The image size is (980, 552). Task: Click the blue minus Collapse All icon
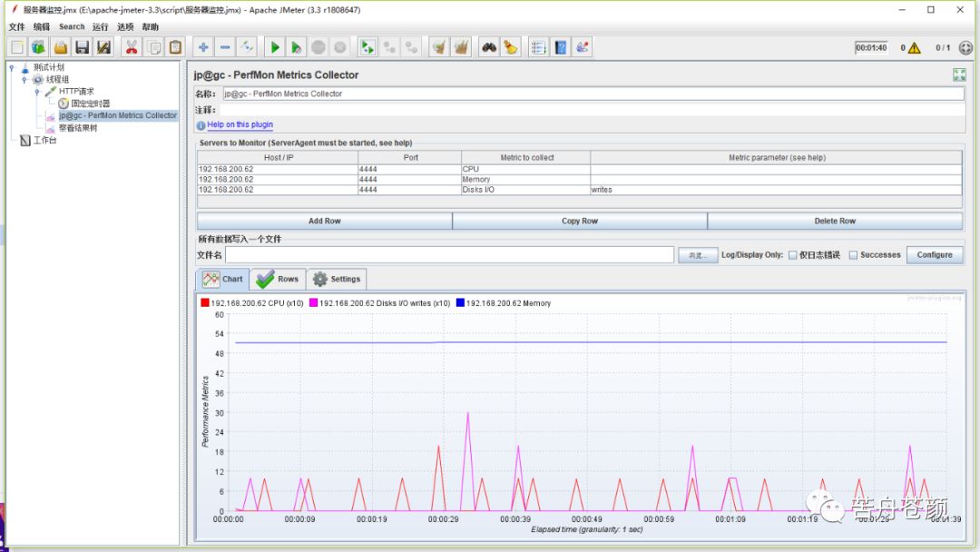tap(225, 47)
